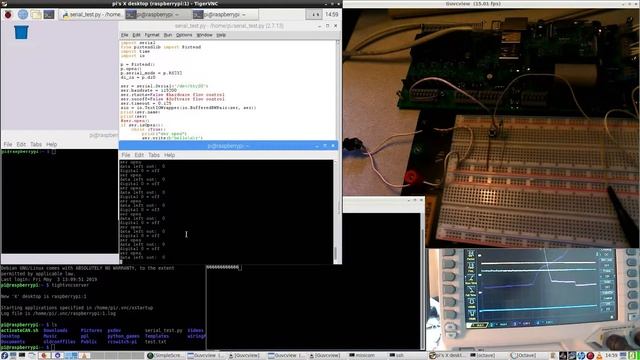Image resolution: width=640 pixels, height=360 pixels.
Task: Open host desktop start menu icon
Action: pyautogui.click(x=4, y=356)
